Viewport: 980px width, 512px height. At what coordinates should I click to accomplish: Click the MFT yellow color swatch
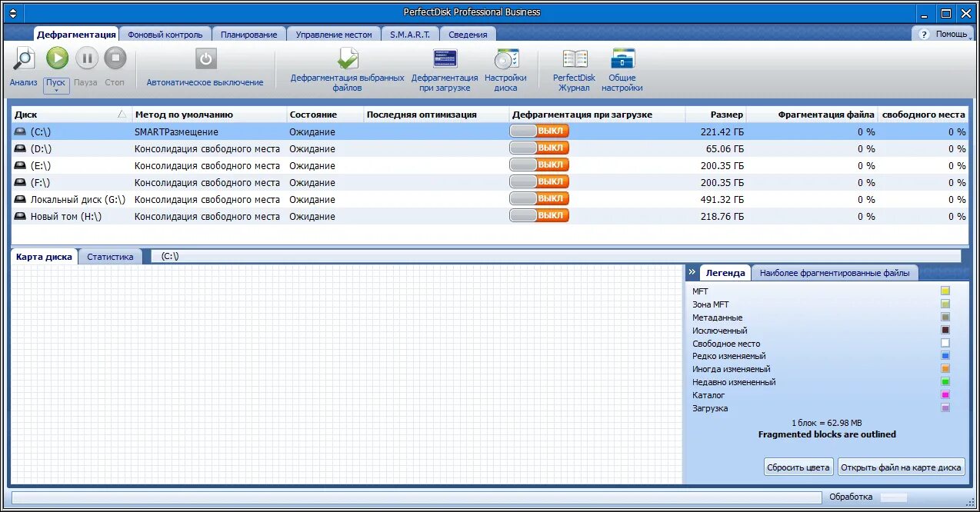pos(945,291)
